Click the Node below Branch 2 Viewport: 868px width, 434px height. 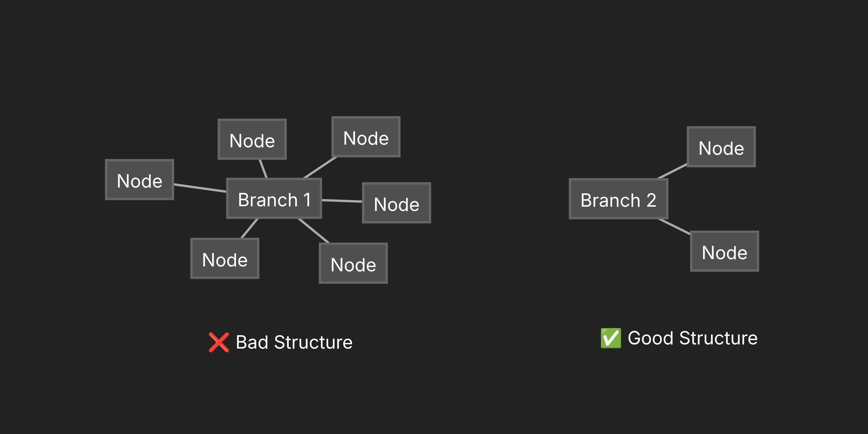725,251
